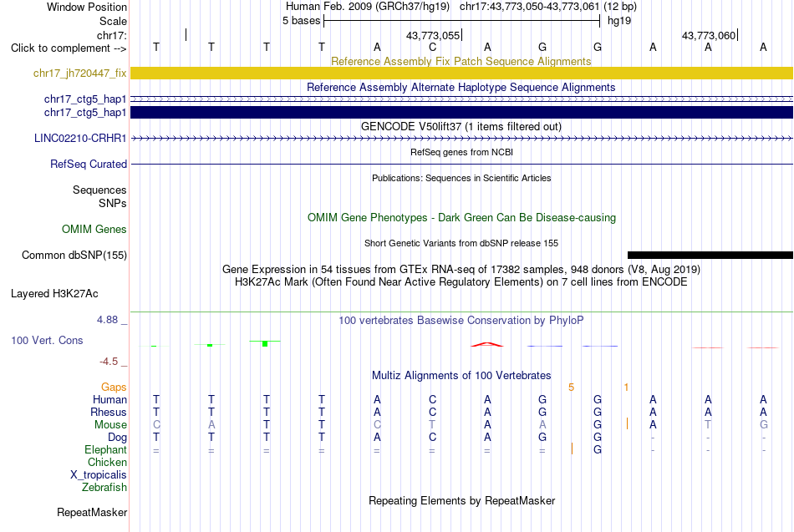Screen dimensions: 794x532
Task: Click the RepeatMasker track label
Action: pos(92,512)
